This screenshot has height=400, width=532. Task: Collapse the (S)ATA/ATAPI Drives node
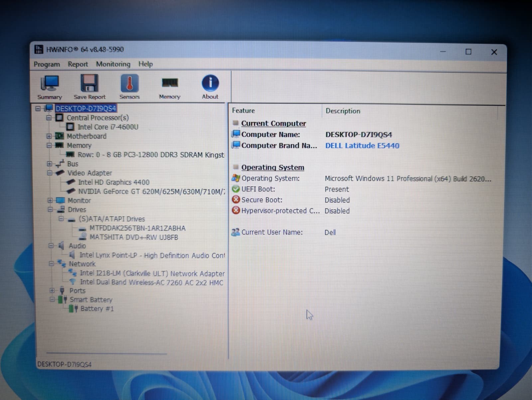(x=61, y=219)
